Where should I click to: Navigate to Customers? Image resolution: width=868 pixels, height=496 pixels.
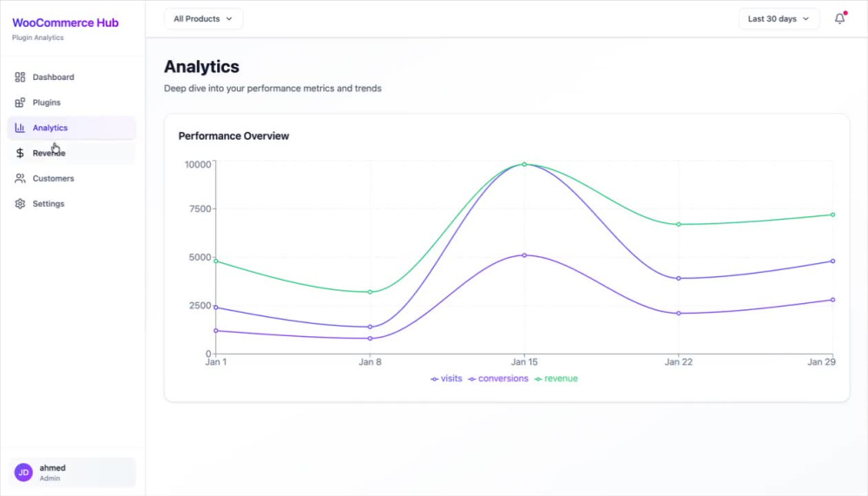coord(71,178)
